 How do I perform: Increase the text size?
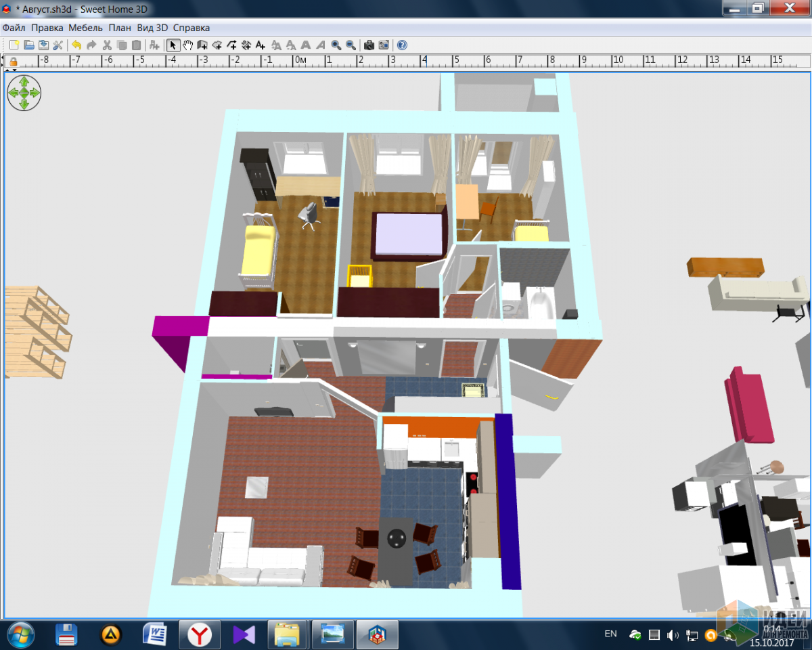tap(276, 45)
